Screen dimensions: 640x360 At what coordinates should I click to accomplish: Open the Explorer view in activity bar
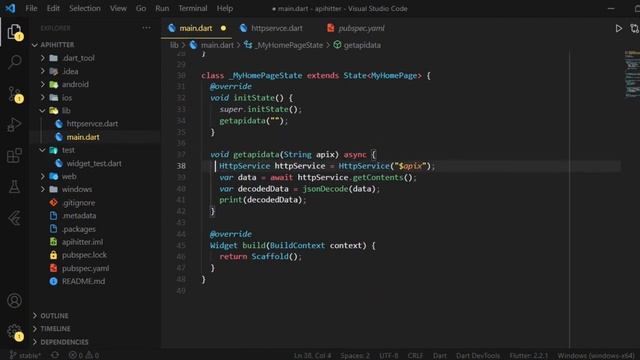[15, 32]
